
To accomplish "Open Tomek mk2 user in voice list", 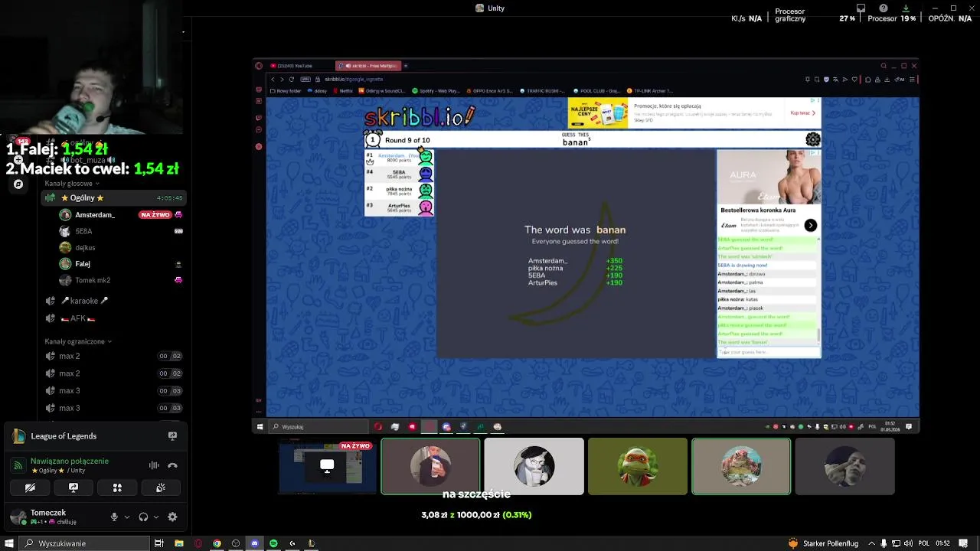I will pos(120,280).
